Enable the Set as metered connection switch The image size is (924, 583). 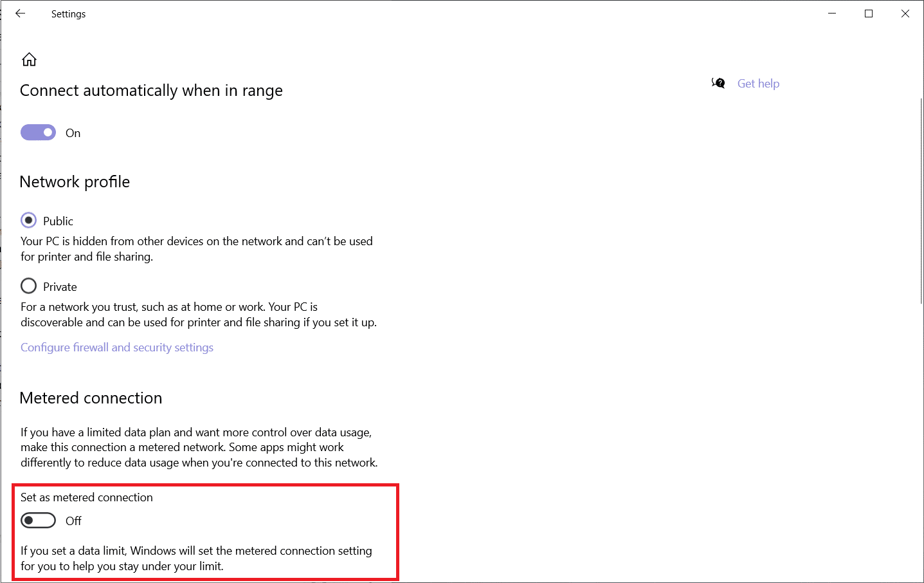coord(39,520)
